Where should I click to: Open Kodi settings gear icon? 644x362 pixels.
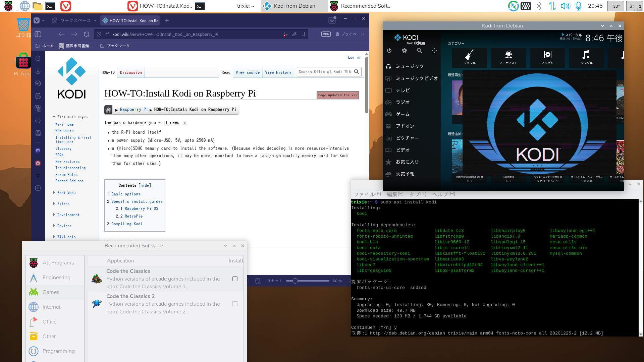point(404,51)
